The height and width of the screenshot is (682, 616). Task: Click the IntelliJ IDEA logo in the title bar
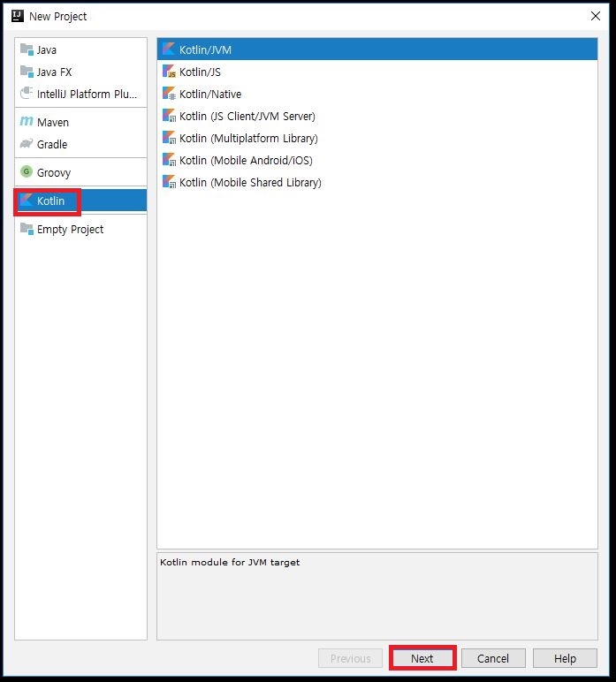(18, 16)
